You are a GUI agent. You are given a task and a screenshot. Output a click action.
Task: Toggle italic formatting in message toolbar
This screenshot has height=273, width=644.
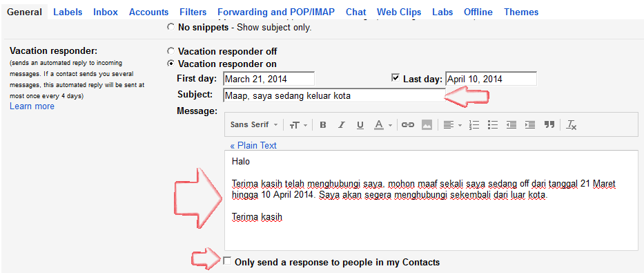341,125
